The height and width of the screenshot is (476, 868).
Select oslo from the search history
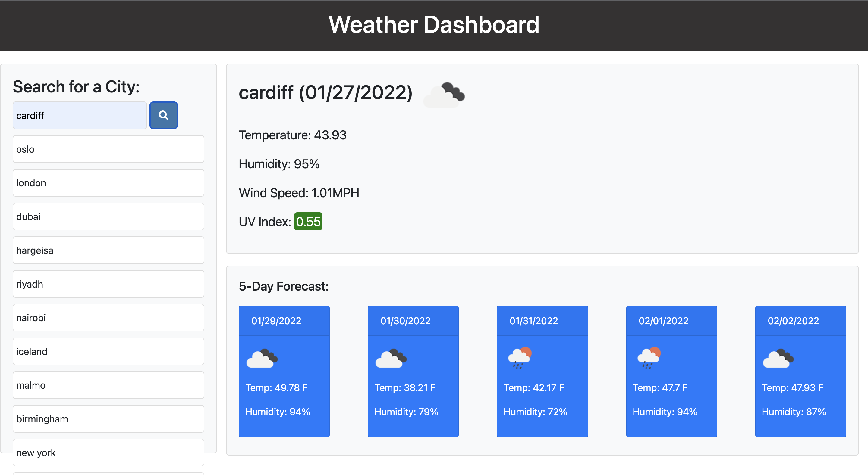click(108, 149)
